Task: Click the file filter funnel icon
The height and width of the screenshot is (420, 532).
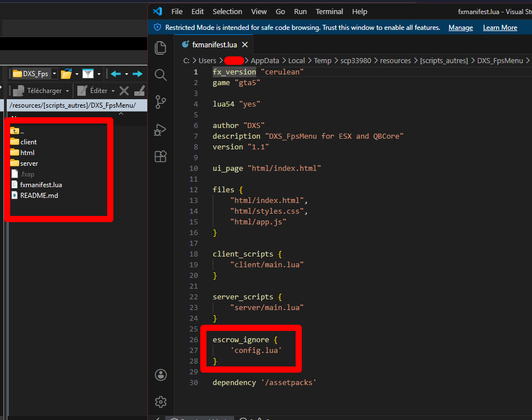Action: [88, 73]
